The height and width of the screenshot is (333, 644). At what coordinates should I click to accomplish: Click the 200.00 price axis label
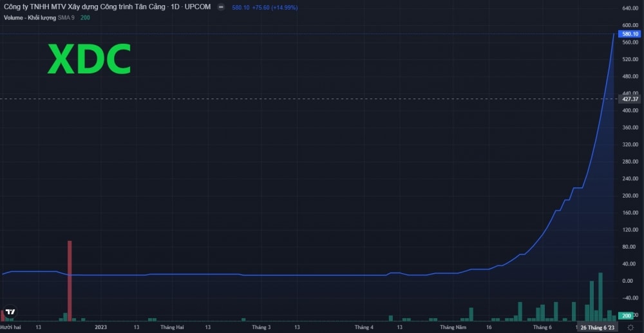pyautogui.click(x=630, y=195)
